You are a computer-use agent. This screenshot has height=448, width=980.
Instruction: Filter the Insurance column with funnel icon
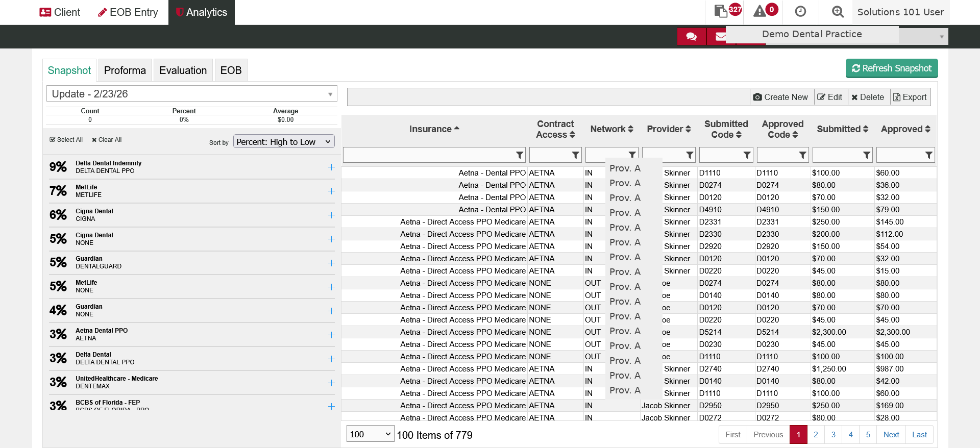tap(520, 155)
